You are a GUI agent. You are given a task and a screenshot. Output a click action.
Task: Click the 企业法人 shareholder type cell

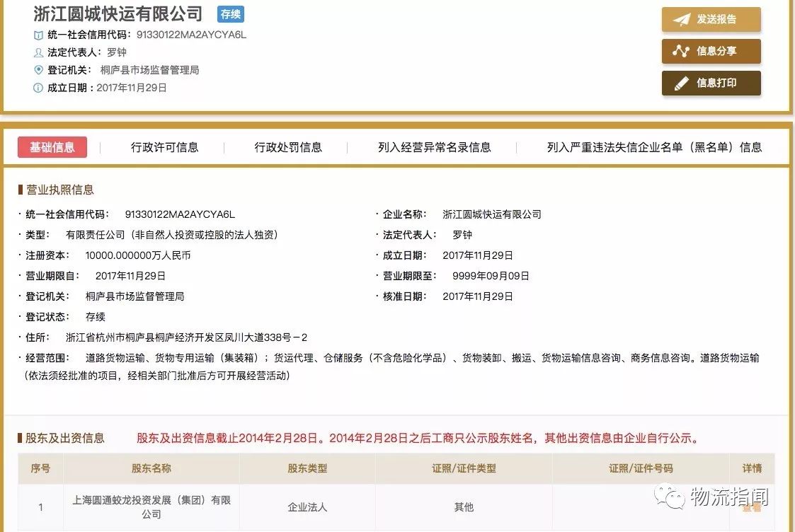(307, 507)
